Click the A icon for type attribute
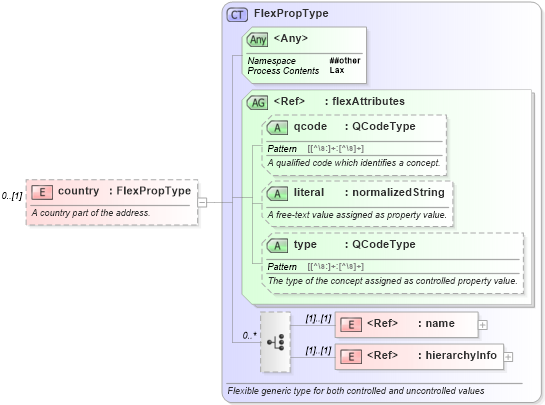 (x=277, y=246)
